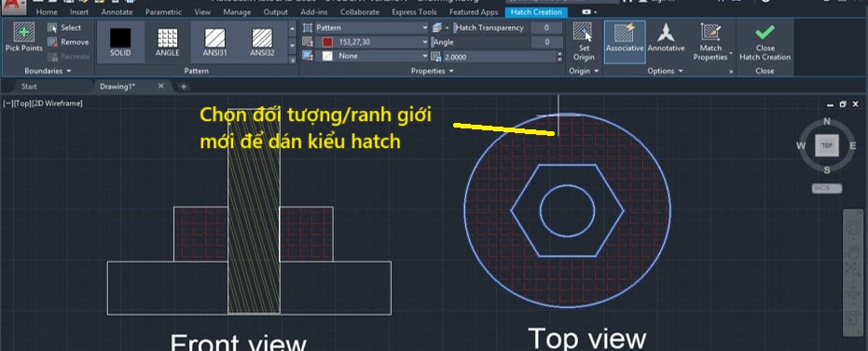This screenshot has width=868, height=351.
Task: Select the ANSI32 hatch pattern
Action: pos(262,42)
